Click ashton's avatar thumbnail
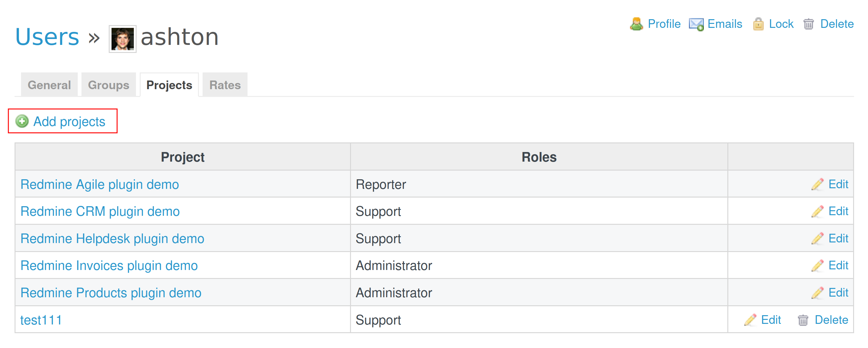 [123, 39]
